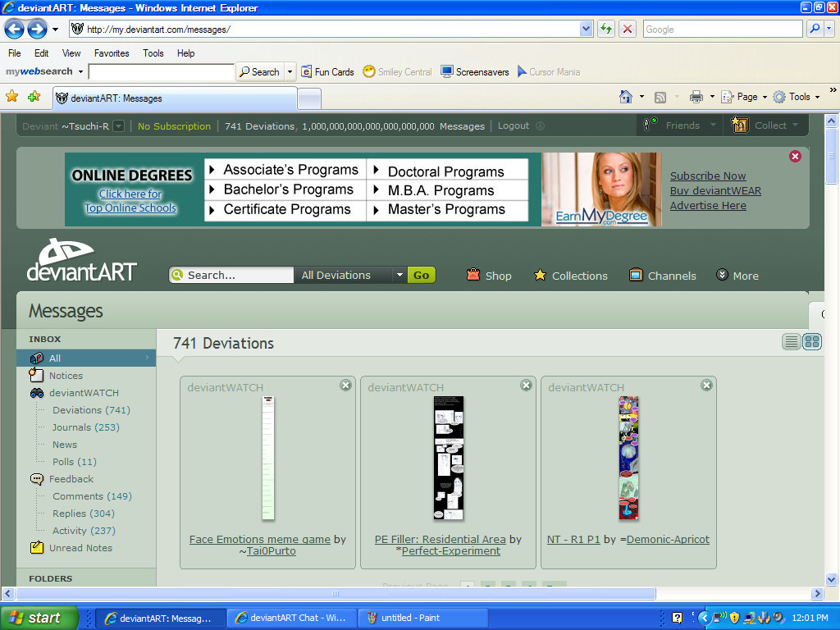Image resolution: width=840 pixels, height=630 pixels.
Task: Switch to list view icon
Action: tap(792, 341)
